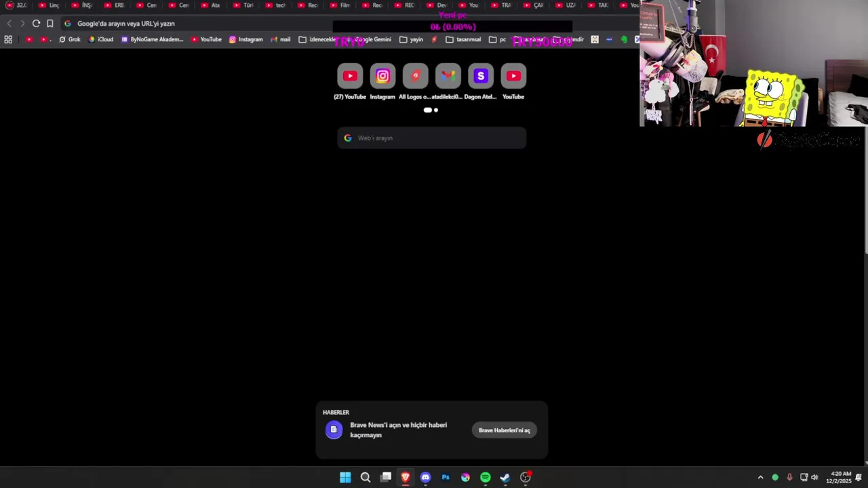Screen dimensions: 868x488
Task: Reload the current page
Action: click(x=36, y=23)
